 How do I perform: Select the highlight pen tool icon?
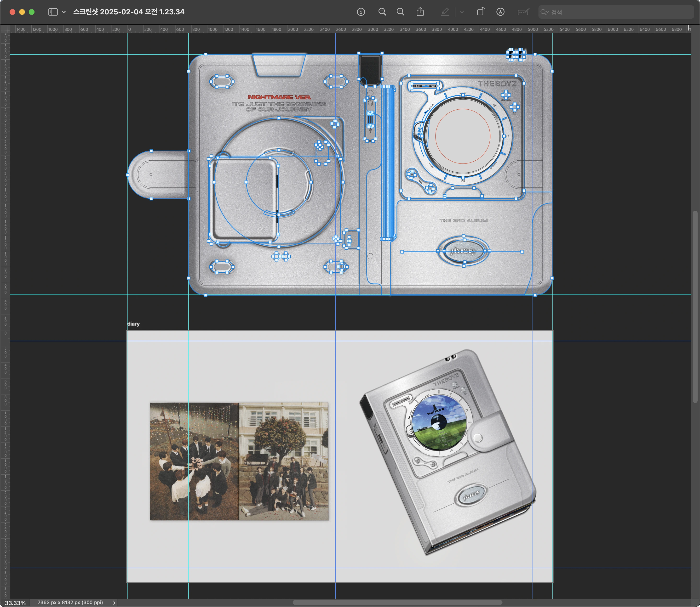click(x=445, y=12)
